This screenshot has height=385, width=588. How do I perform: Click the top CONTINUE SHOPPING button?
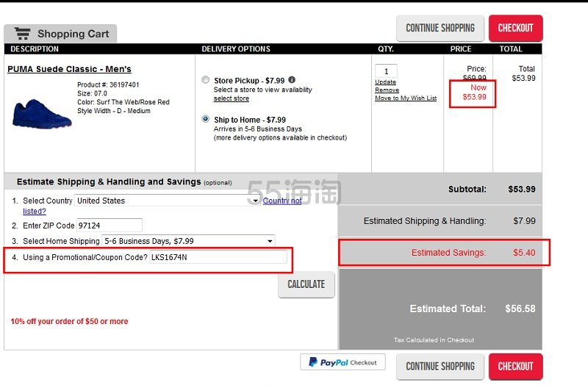click(440, 28)
